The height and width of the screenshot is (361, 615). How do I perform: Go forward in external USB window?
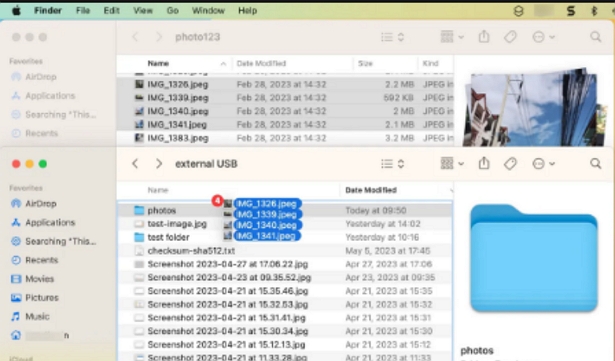[159, 164]
